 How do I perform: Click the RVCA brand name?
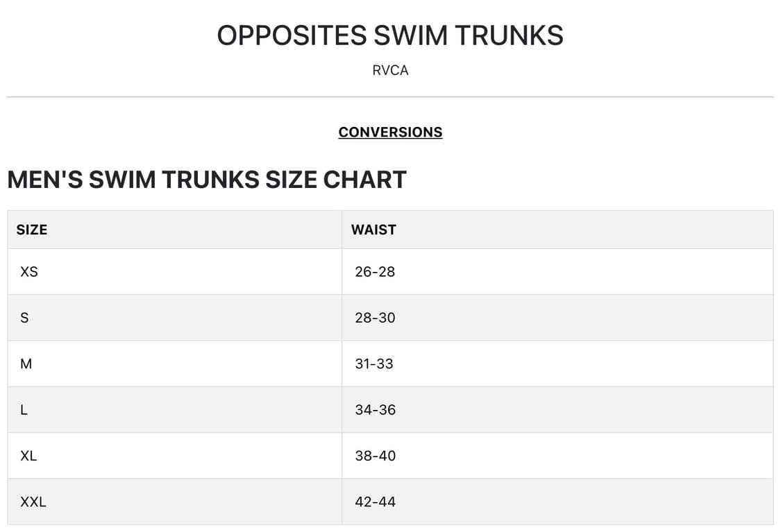tap(390, 70)
